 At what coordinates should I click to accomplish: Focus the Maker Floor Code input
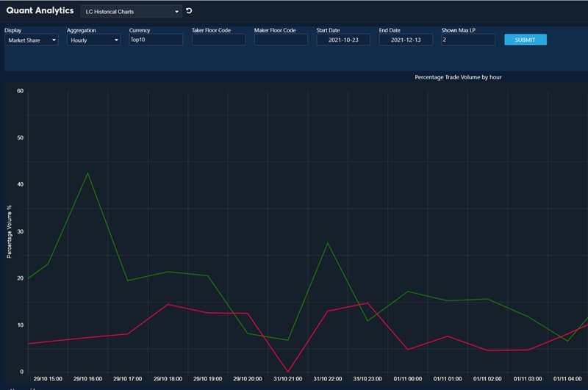(281, 40)
